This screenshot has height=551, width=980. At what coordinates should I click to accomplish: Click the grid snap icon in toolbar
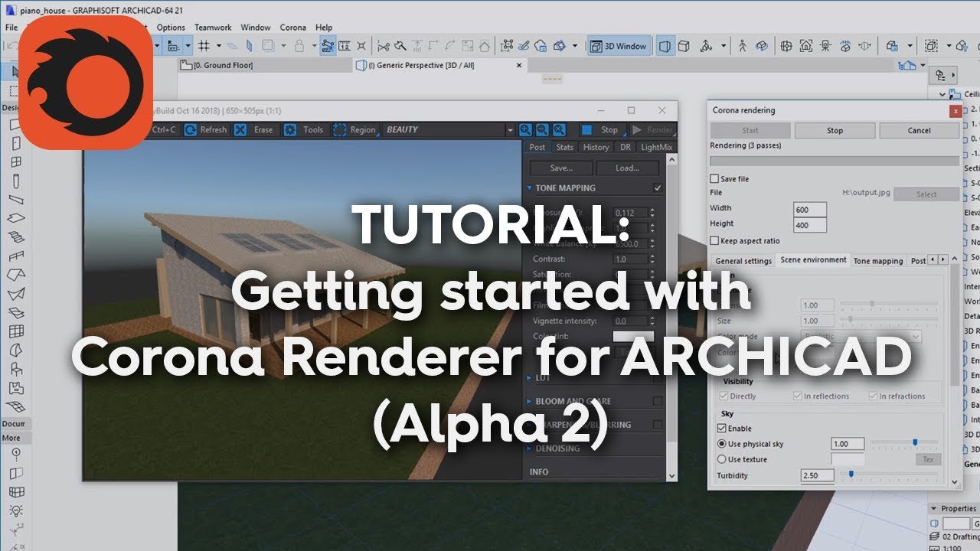pyautogui.click(x=204, y=46)
